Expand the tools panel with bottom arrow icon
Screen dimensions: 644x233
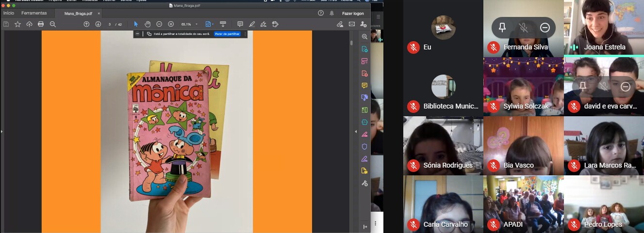(364, 226)
